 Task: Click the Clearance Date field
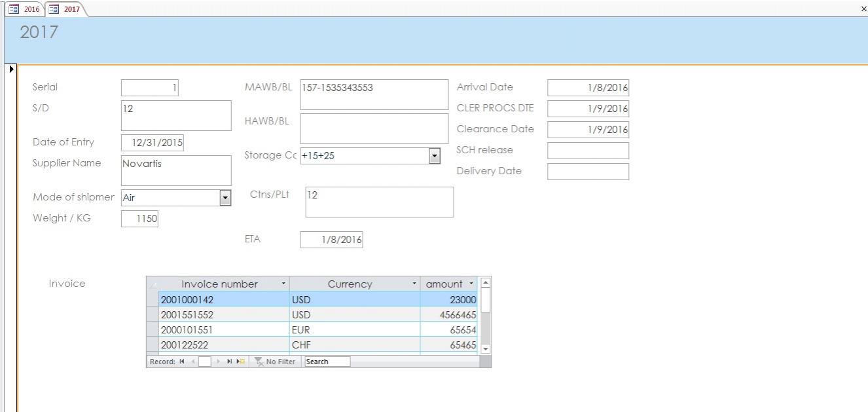click(x=588, y=130)
